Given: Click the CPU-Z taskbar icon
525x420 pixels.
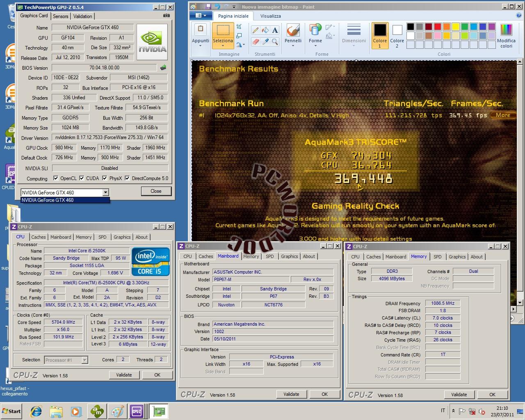Looking at the screenshot, I should (x=137, y=411).
